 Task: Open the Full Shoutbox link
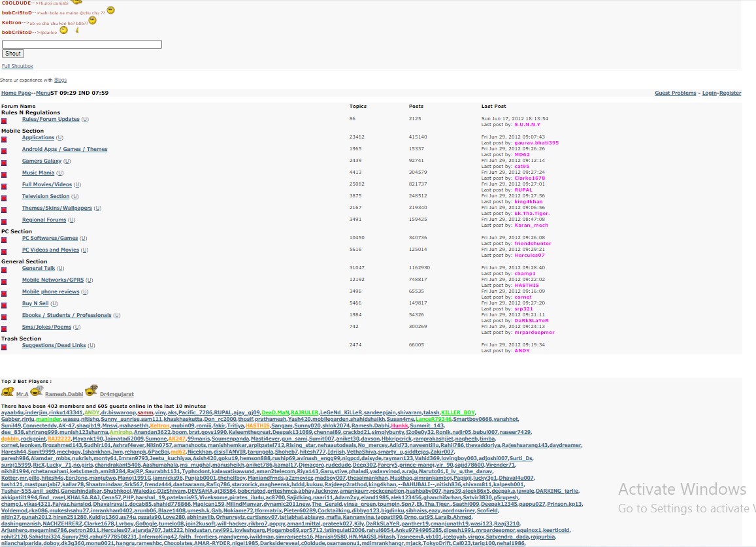pos(18,66)
